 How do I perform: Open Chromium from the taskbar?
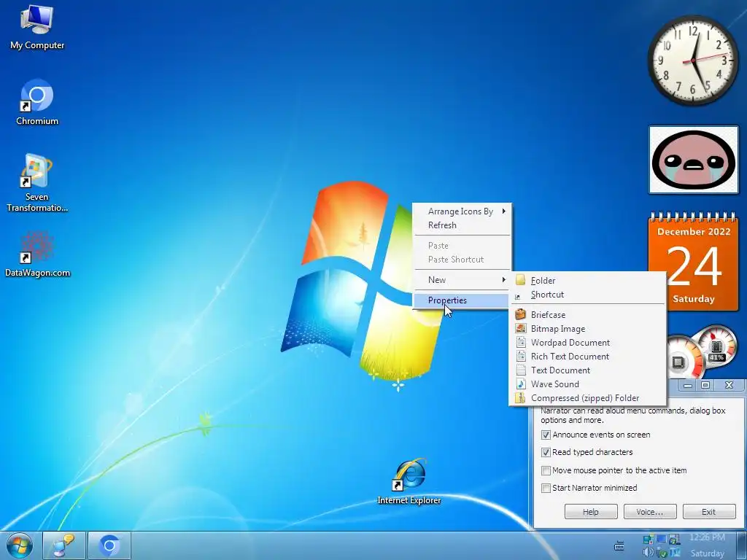[109, 545]
